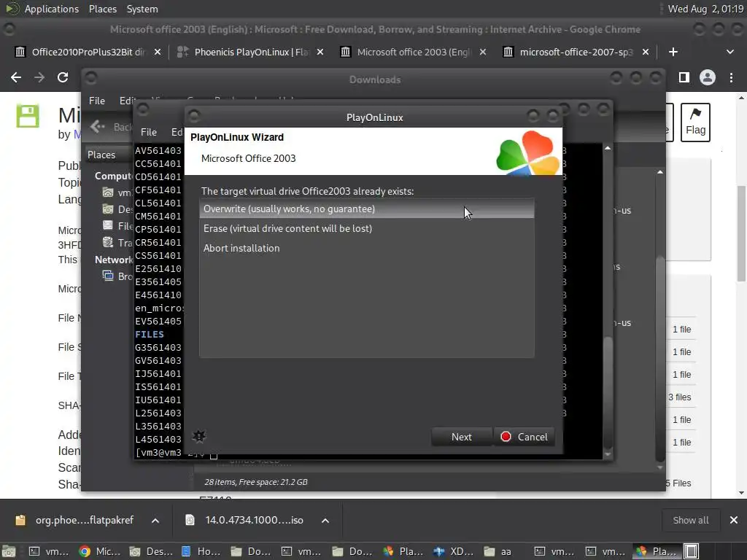Open Chrome three-dot menu

point(731,77)
